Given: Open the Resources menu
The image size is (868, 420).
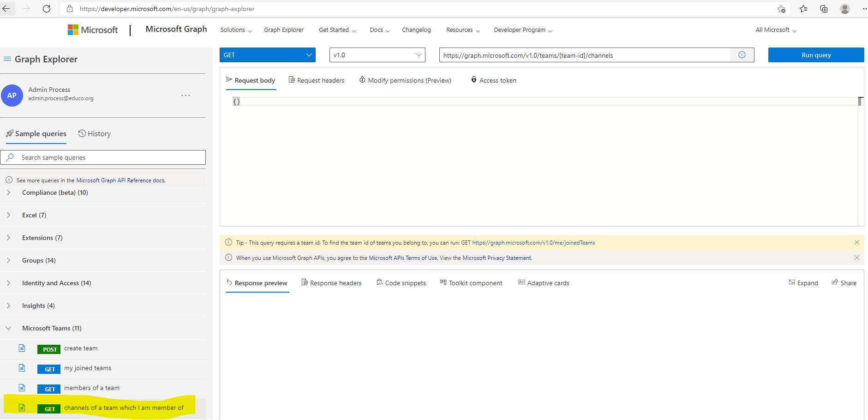Looking at the screenshot, I should [x=463, y=30].
